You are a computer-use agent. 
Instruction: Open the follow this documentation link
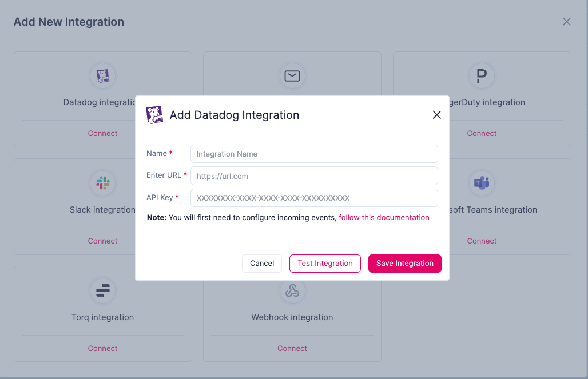(384, 218)
